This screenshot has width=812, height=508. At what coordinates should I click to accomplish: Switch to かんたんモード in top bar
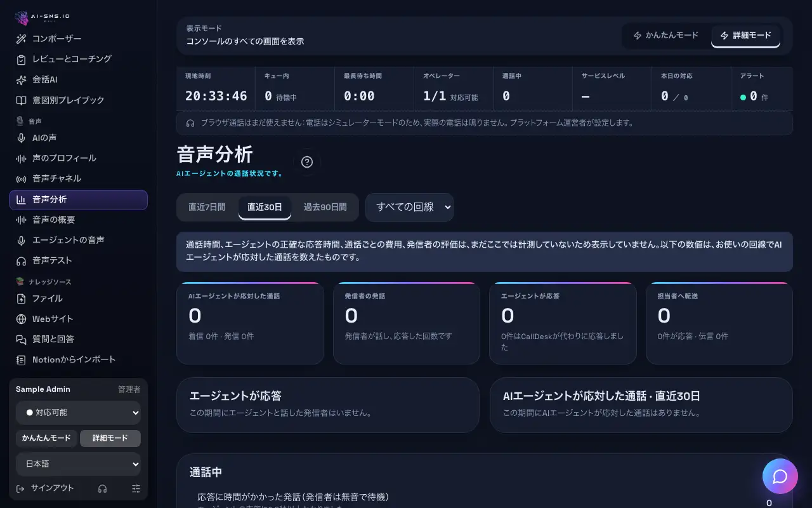[665, 36]
